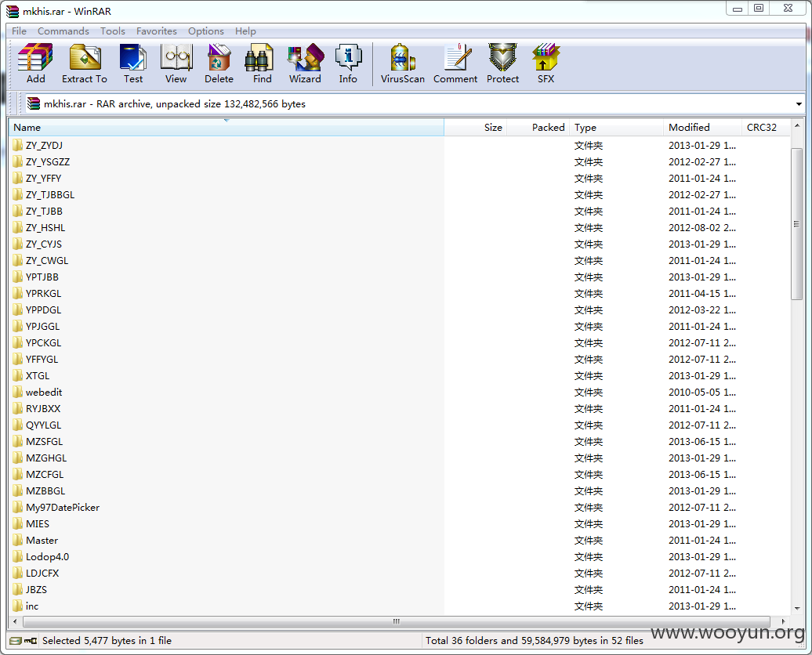Open the File menu
812x655 pixels.
(19, 31)
